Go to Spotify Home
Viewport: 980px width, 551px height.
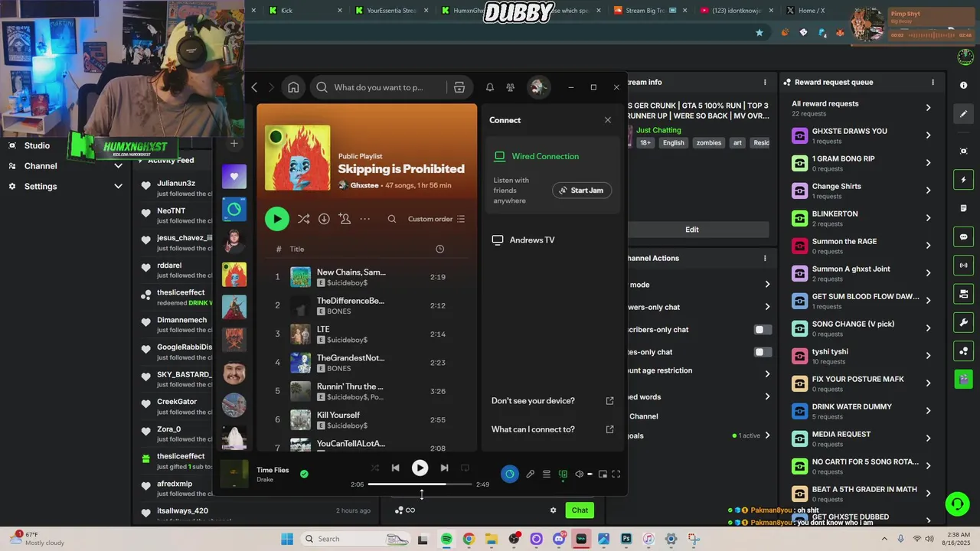point(293,87)
